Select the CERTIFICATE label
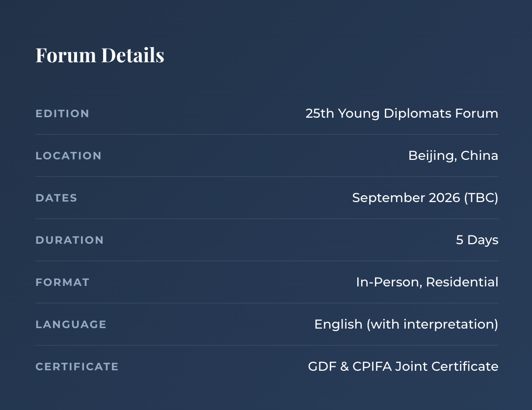The image size is (532, 410). (x=77, y=366)
